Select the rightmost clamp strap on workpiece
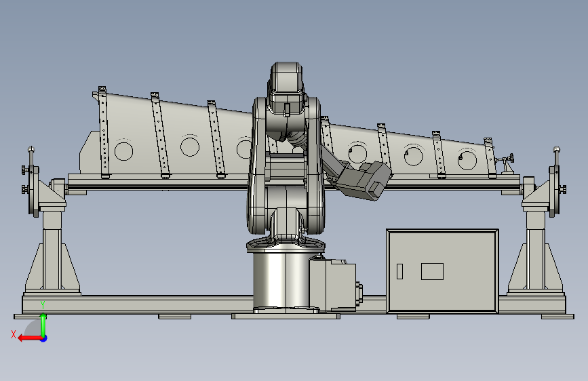The height and width of the screenshot is (381, 588). coord(490,158)
